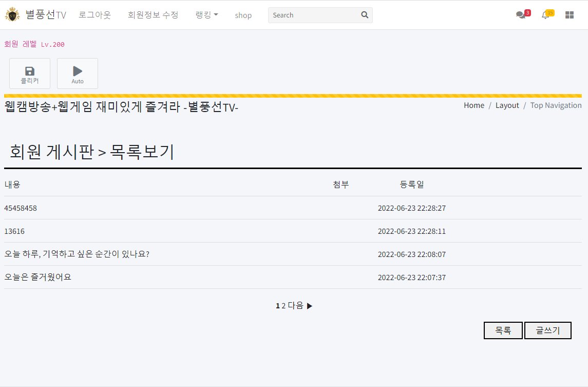Image resolution: width=588 pixels, height=387 pixels.
Task: Open the post titled 45458458
Action: 21,208
